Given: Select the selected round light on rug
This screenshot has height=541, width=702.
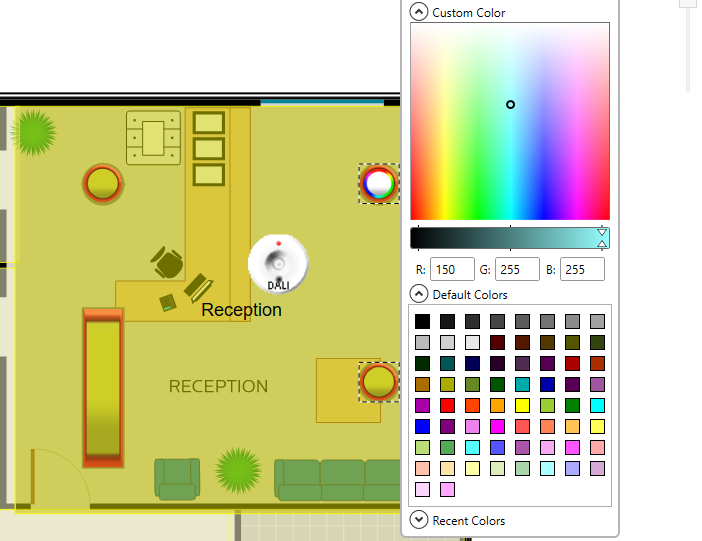Looking at the screenshot, I should coord(379,382).
